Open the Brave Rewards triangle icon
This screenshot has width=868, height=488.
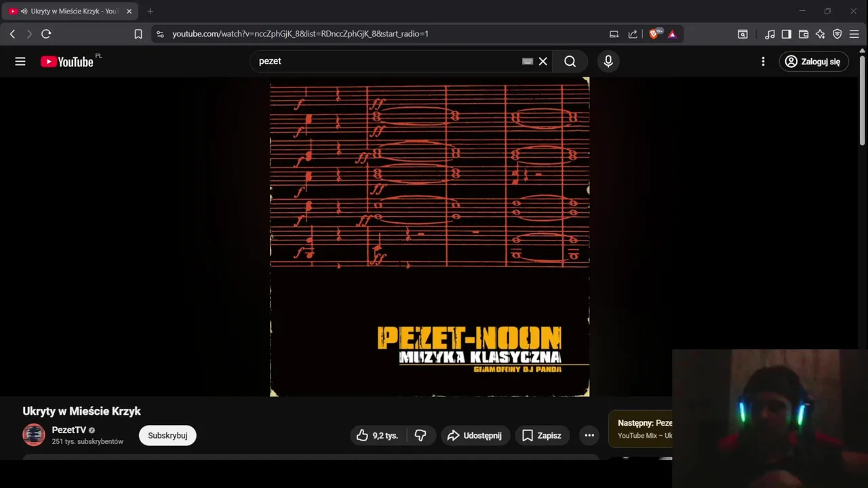[x=672, y=34]
